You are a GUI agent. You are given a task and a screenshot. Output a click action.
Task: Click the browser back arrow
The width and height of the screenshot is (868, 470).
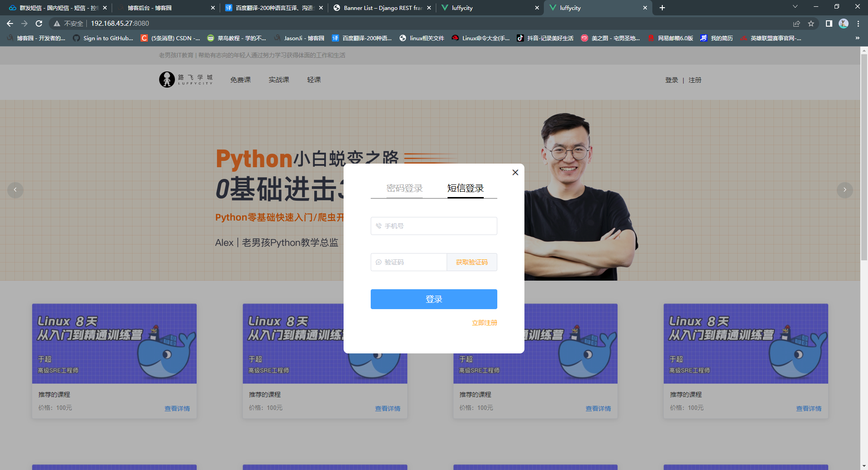[x=10, y=23]
